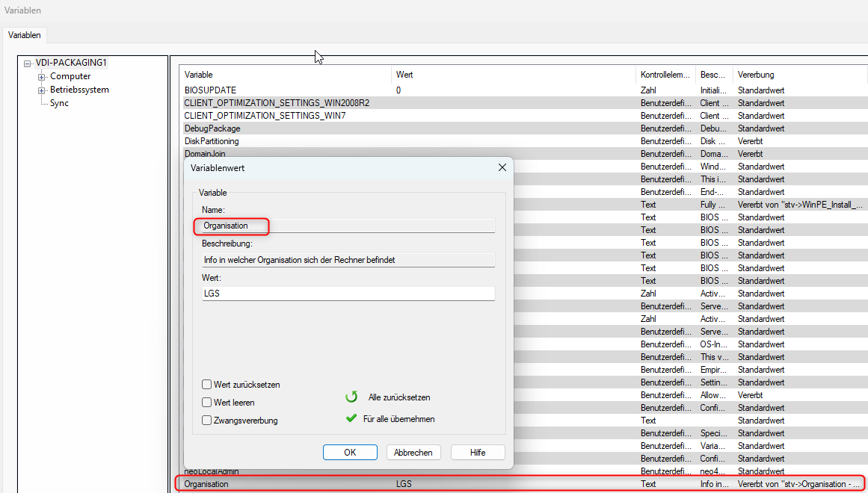
Task: Open help via the Hilfe button
Action: 478,453
